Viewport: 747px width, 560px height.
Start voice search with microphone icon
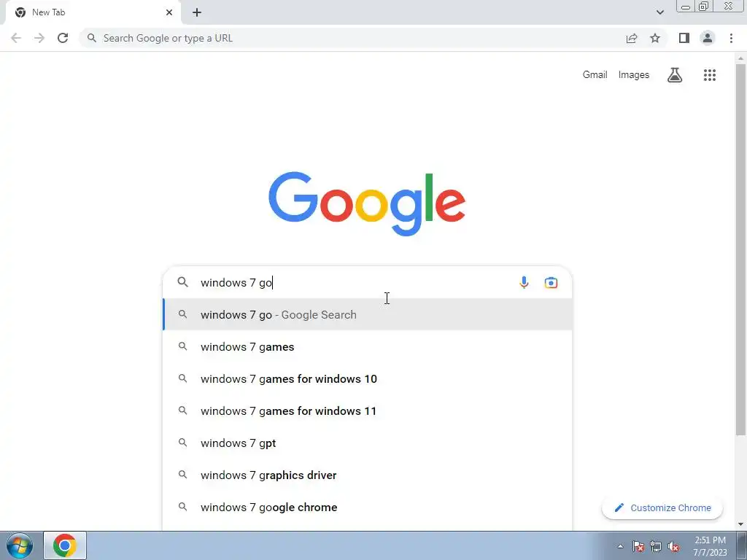click(524, 282)
